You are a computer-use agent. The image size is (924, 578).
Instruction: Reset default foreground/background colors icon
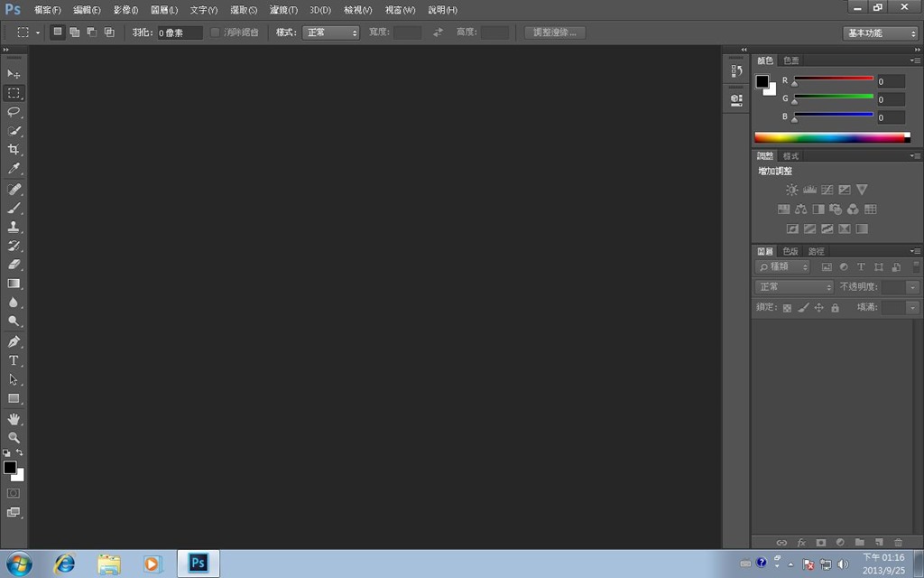[x=6, y=453]
